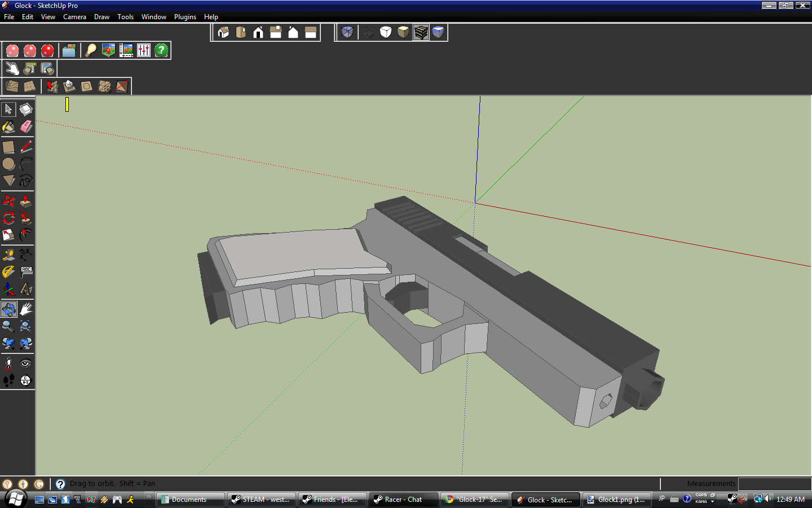Open the Plugins menu

185,17
